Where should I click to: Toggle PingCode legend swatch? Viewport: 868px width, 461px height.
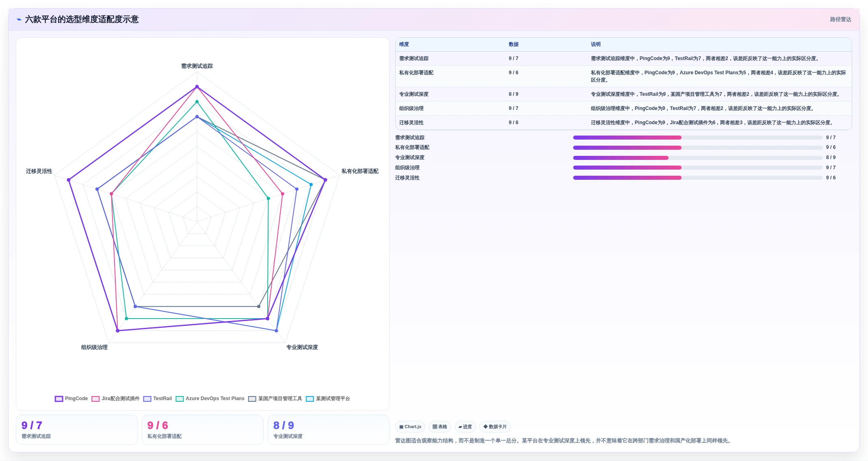(x=59, y=399)
